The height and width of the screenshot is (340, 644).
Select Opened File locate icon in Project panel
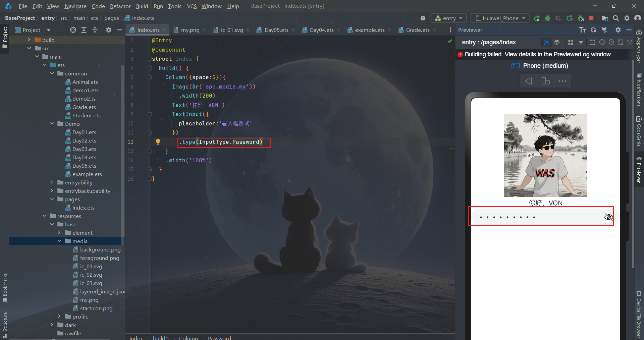(73, 30)
